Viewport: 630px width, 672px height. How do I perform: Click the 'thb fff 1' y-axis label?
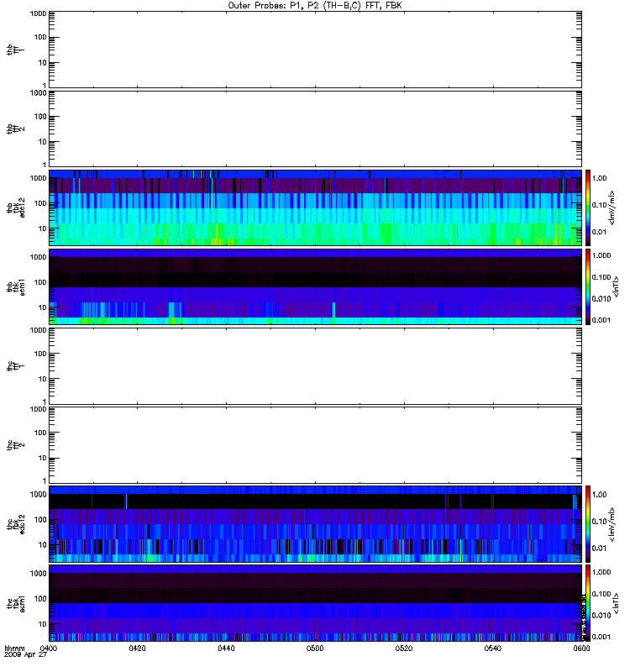pos(15,50)
